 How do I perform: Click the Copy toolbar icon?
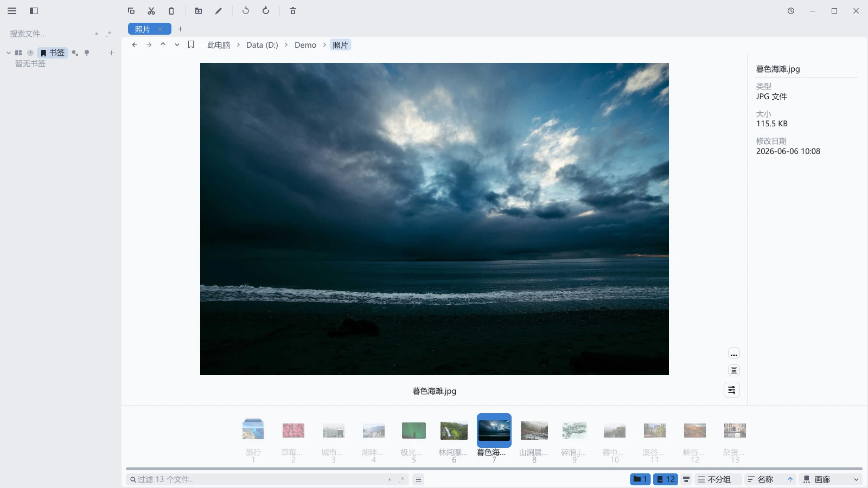(x=131, y=11)
